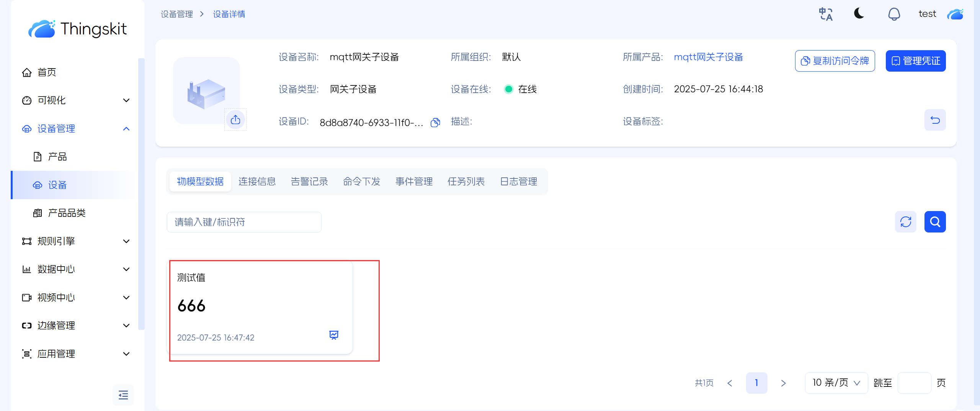Collapse the sidebar menu
Image resolution: width=980 pixels, height=411 pixels.
123,395
